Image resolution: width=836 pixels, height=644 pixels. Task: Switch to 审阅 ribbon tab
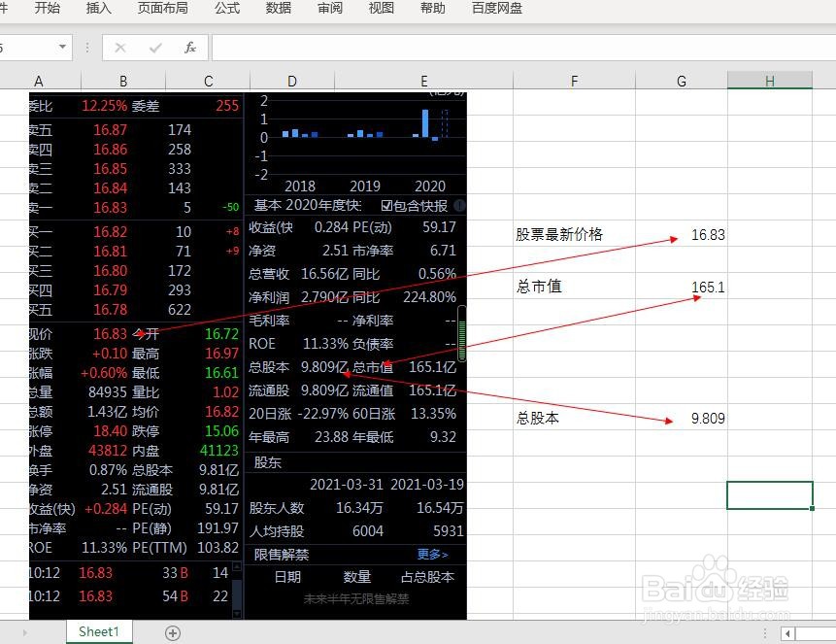[329, 8]
